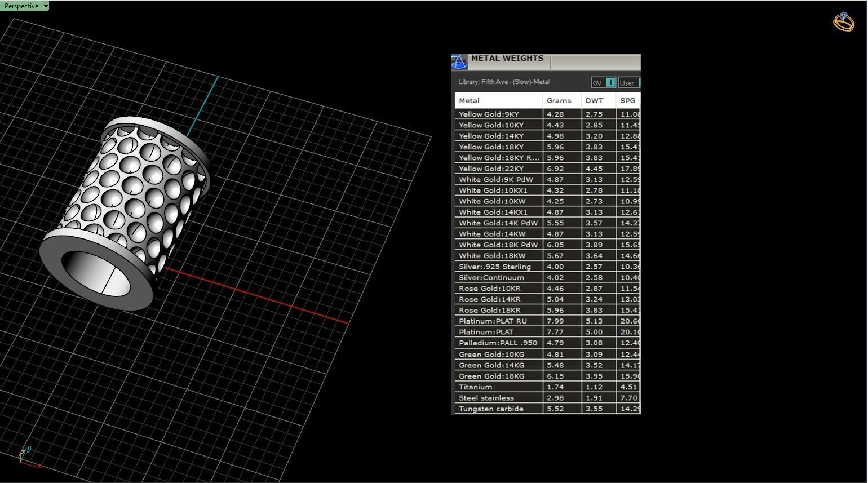Select the 'Platinum:PLAT' row name

pyautogui.click(x=486, y=332)
